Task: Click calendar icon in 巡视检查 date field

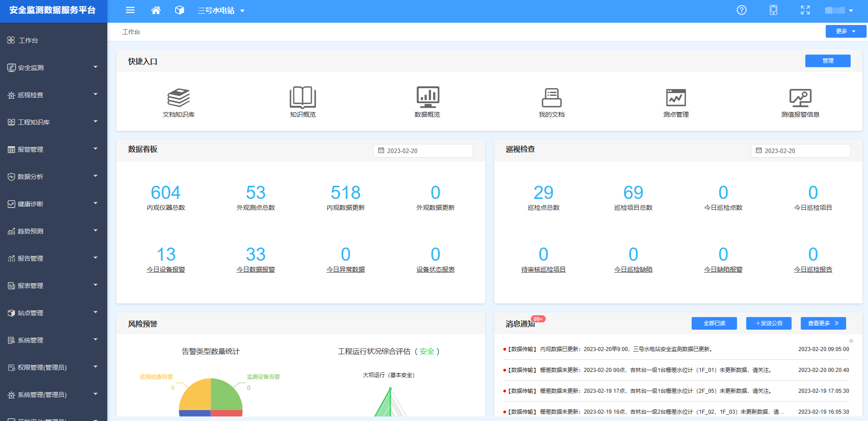Action: (758, 150)
